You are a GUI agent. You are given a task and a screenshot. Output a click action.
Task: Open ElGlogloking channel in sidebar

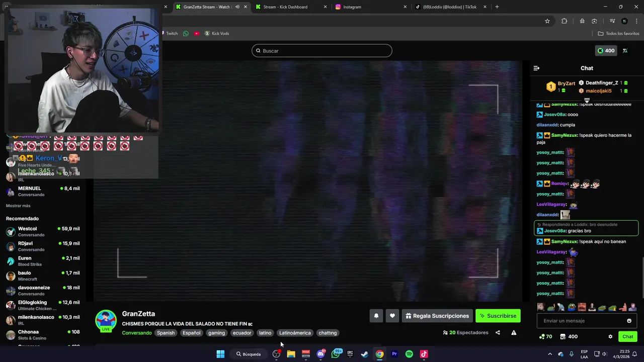point(43,305)
